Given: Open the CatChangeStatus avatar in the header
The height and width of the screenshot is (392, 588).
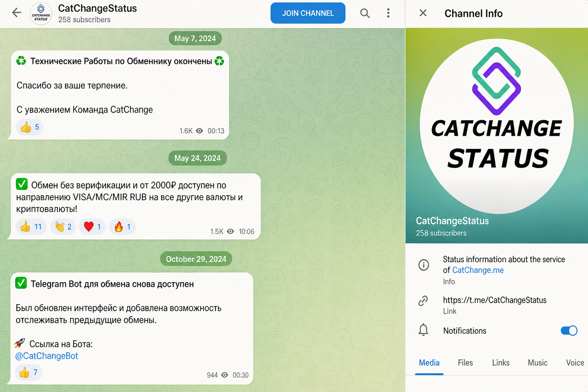Looking at the screenshot, I should [41, 14].
